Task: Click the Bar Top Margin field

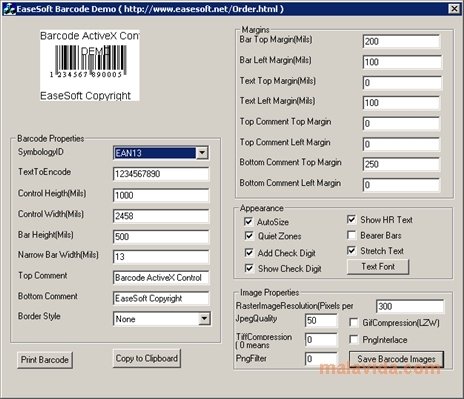Action: point(401,41)
